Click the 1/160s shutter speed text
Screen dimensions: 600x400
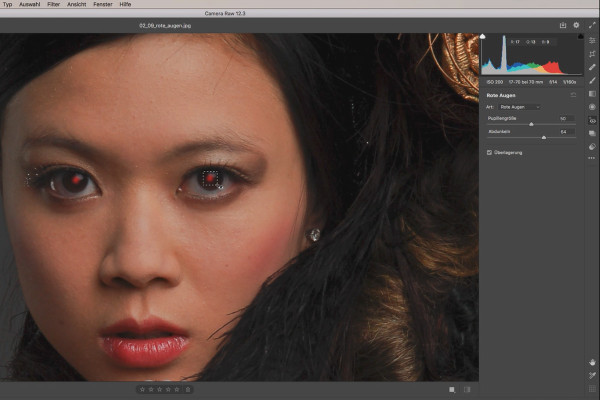[x=569, y=82]
